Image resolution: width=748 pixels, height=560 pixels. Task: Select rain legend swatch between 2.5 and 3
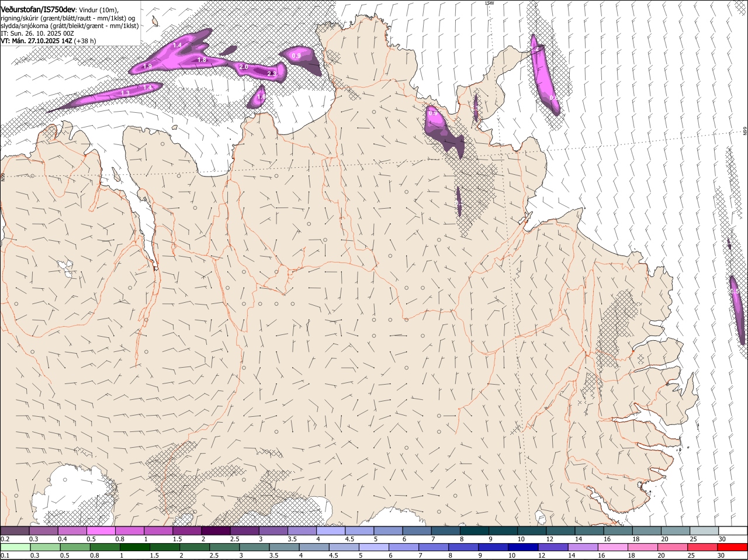point(225,548)
